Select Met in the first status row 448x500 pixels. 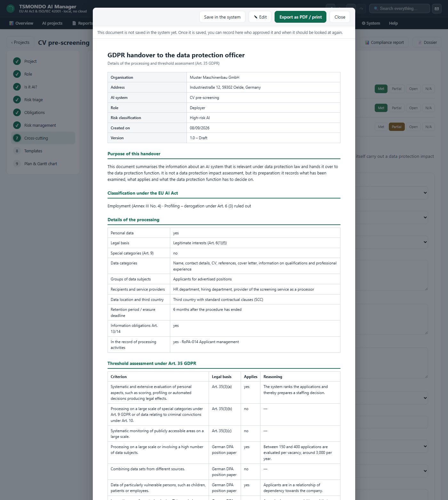[381, 89]
